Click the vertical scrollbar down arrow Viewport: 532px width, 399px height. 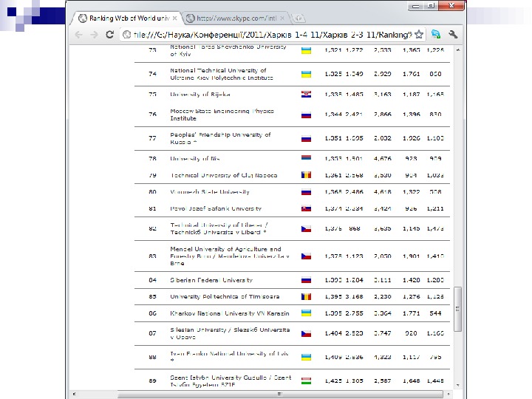pyautogui.click(x=458, y=385)
